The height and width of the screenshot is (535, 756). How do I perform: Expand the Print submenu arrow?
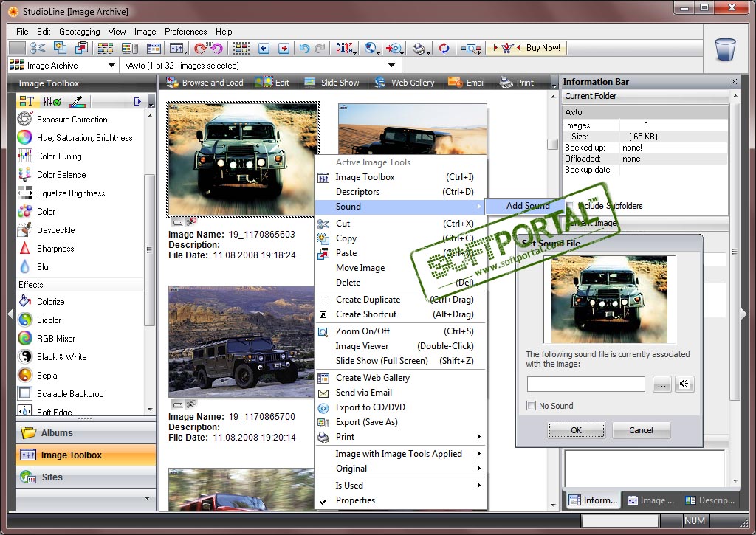(478, 437)
